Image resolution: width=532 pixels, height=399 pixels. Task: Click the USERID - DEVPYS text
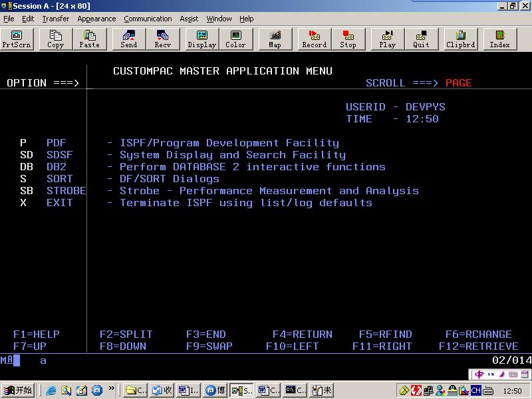pos(396,107)
